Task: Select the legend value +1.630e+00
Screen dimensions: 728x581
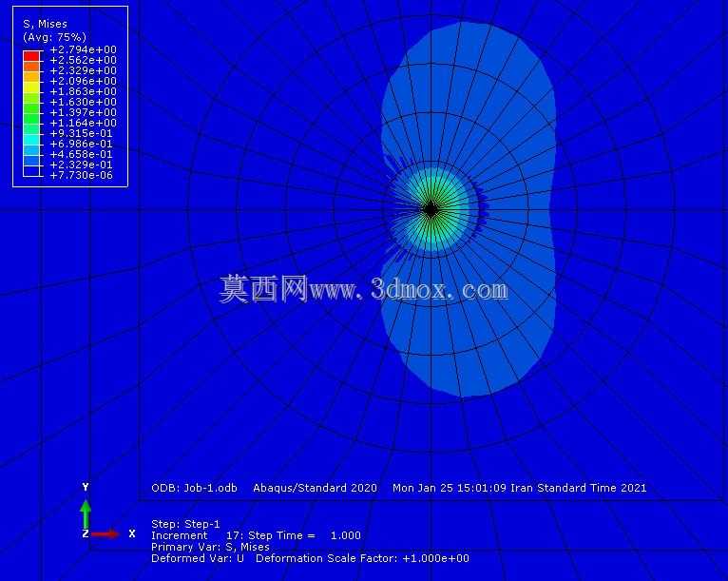Action: 83,102
